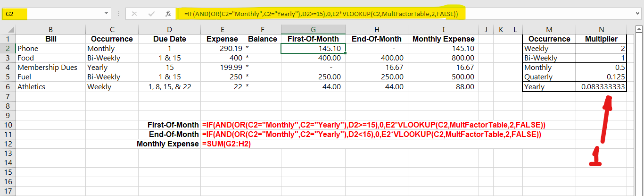Screen dimensions: 644x196
Task: Select the Membership Dues cell
Action: (50, 68)
